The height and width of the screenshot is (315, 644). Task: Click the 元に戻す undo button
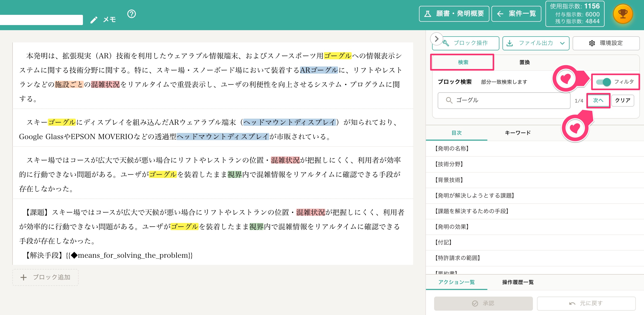(586, 303)
